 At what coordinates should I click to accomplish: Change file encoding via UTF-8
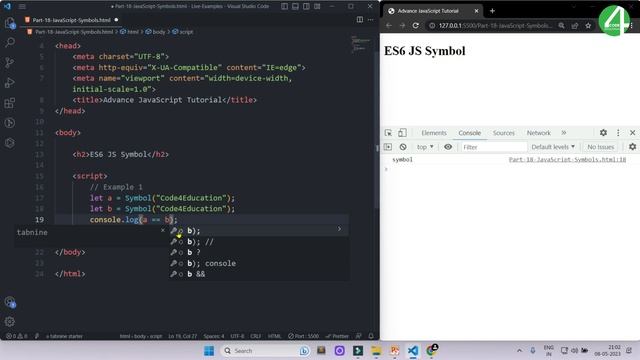pyautogui.click(x=237, y=336)
